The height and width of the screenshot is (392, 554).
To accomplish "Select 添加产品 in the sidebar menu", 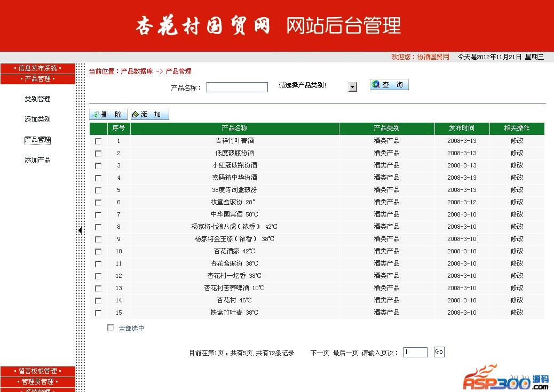I will pos(37,160).
